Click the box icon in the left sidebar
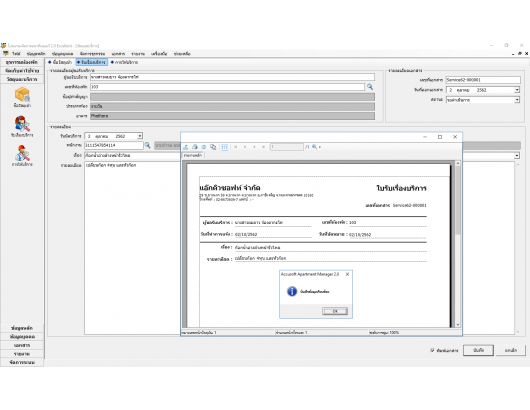 (22, 94)
